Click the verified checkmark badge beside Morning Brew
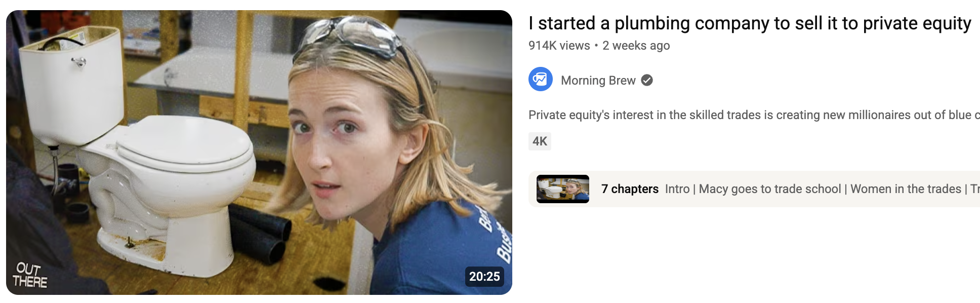Image resolution: width=980 pixels, height=303 pixels. (x=647, y=80)
